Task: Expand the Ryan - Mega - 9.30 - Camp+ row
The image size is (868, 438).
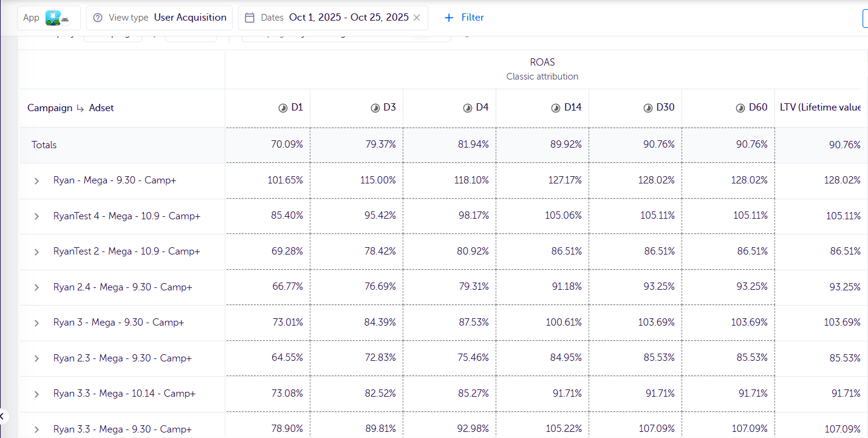Action: 36,181
